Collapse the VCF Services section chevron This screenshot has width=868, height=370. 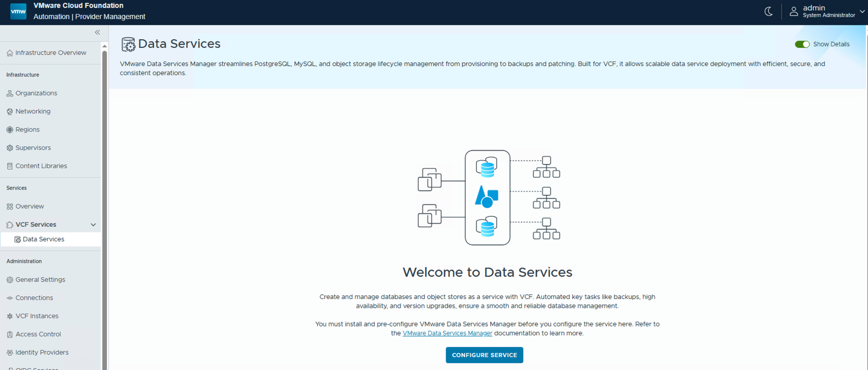pyautogui.click(x=93, y=225)
